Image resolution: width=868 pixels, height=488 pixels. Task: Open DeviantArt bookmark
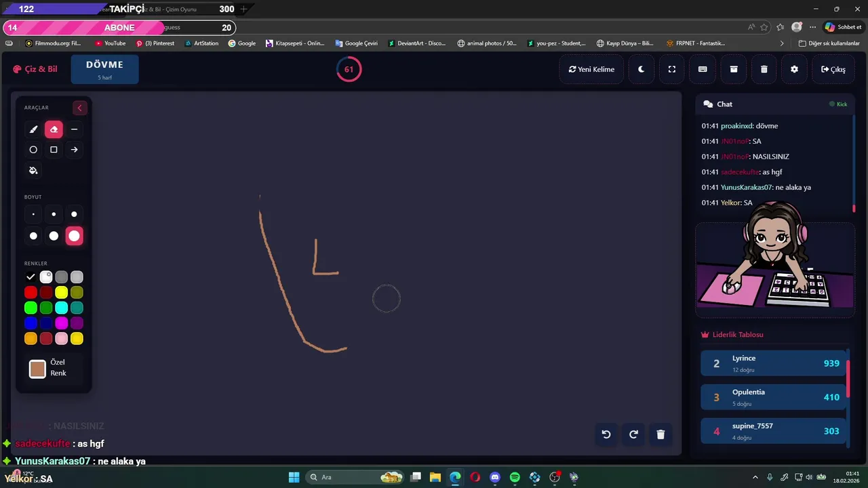pyautogui.click(x=417, y=43)
